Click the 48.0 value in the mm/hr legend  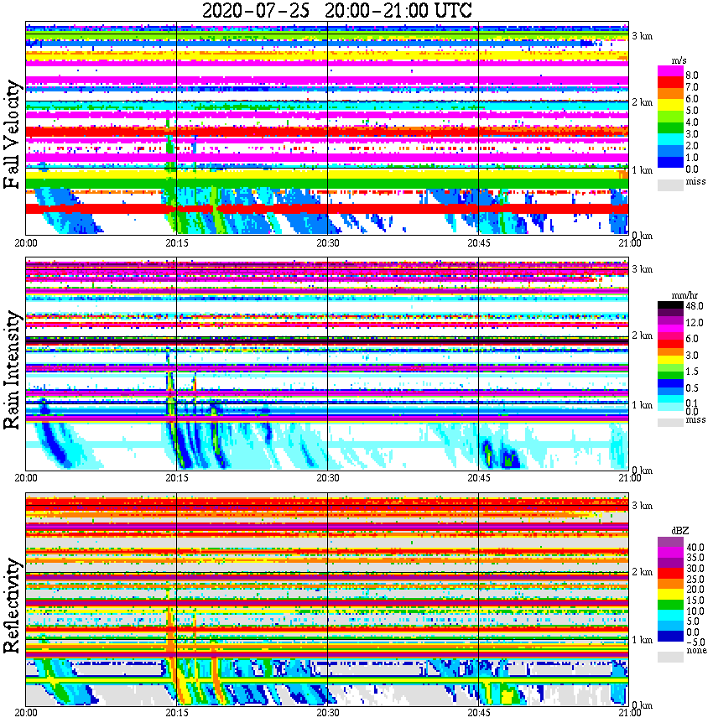pyautogui.click(x=695, y=306)
